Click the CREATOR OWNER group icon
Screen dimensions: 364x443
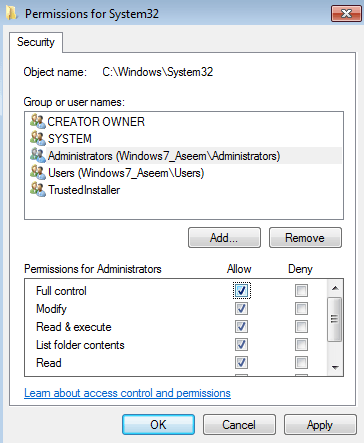pyautogui.click(x=38, y=121)
